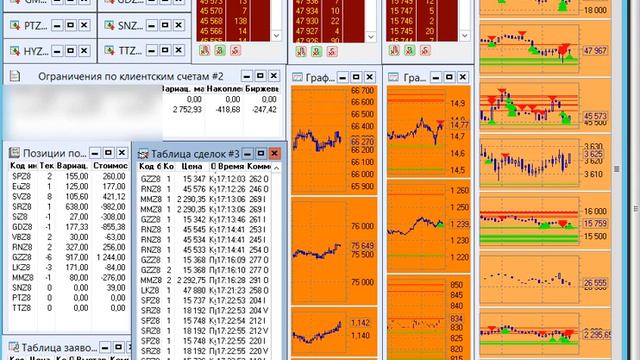The height and width of the screenshot is (360, 640).
Task: Click the mini chart labeled 47 967
Action: [x=545, y=48]
